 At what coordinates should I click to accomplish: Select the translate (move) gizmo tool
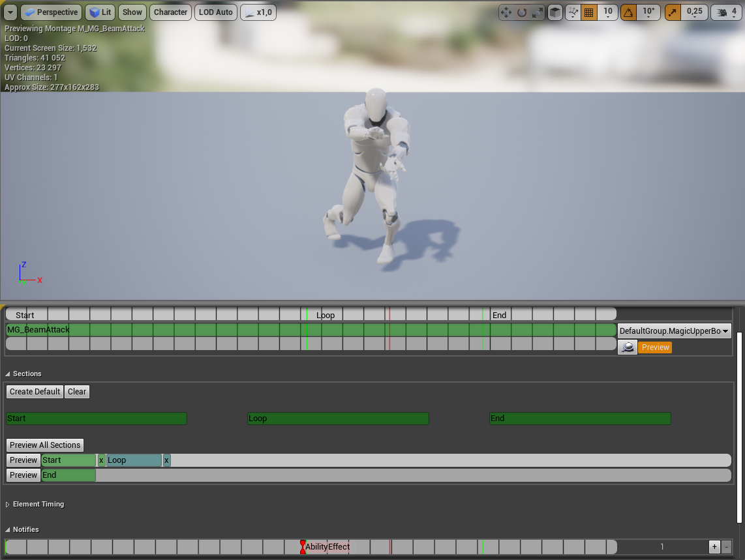click(x=506, y=12)
